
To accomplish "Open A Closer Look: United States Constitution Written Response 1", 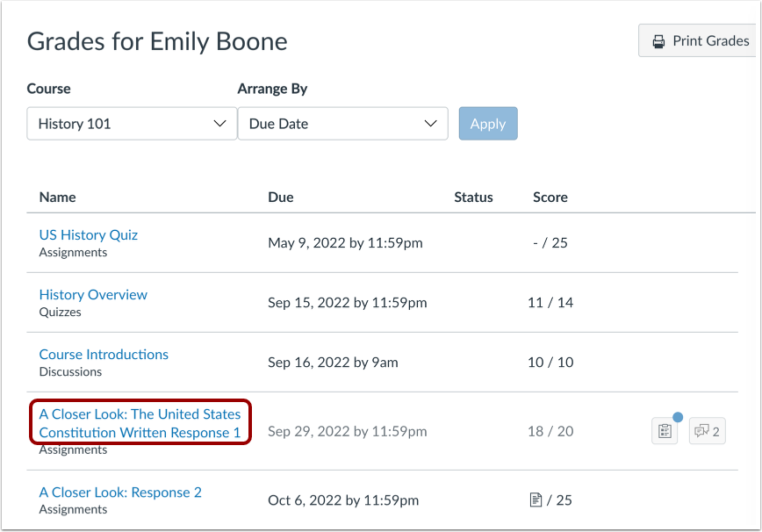I will [140, 423].
